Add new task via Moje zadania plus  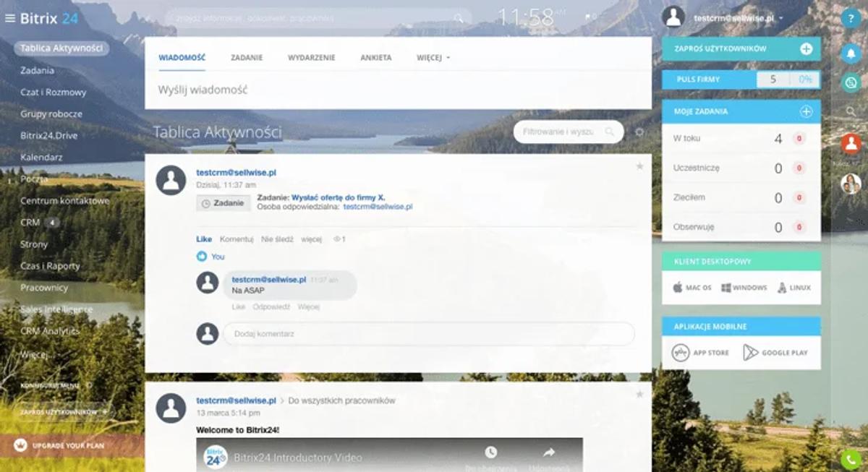[x=806, y=111]
